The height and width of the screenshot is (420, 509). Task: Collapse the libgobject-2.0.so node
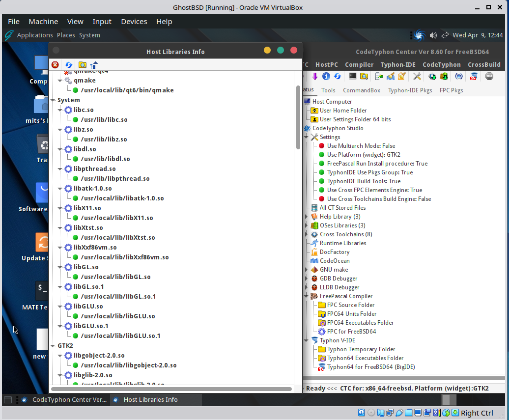[x=60, y=356]
